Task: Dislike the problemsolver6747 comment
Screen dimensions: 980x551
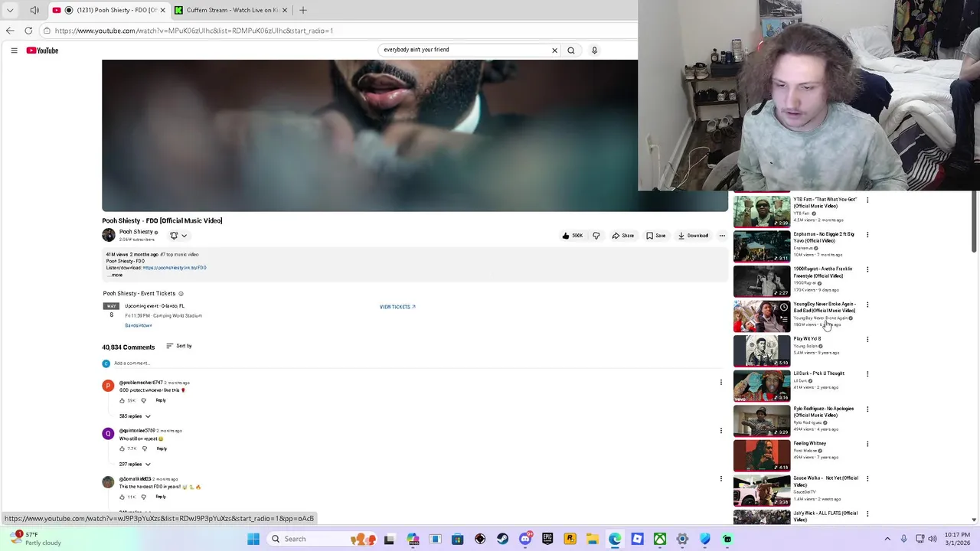Action: [x=143, y=400]
